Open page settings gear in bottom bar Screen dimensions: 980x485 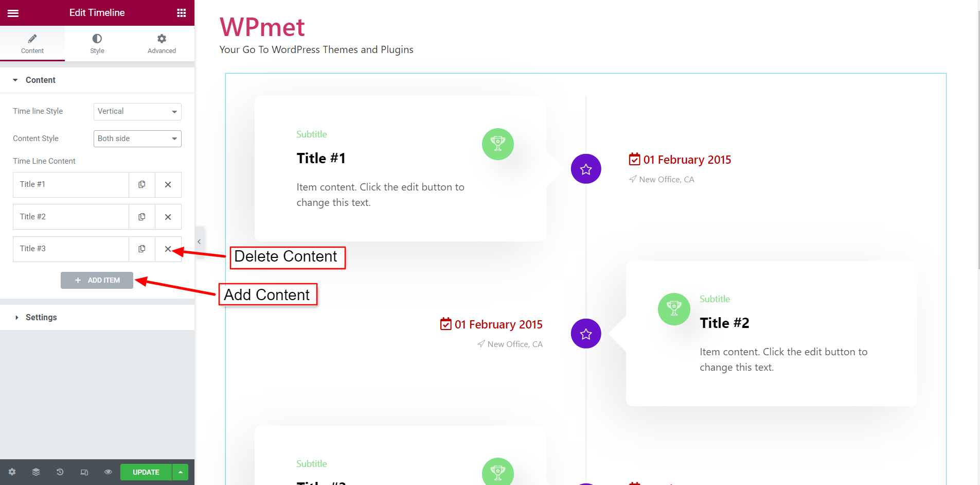(x=12, y=472)
